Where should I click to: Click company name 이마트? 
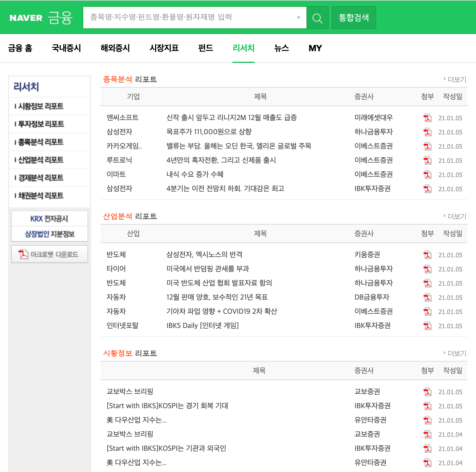[x=116, y=174]
